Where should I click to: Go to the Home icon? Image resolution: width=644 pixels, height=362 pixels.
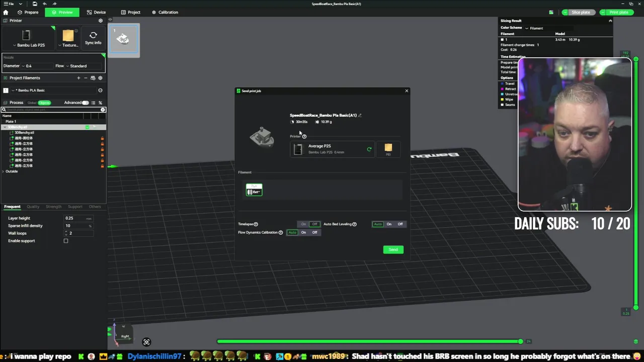point(6,12)
